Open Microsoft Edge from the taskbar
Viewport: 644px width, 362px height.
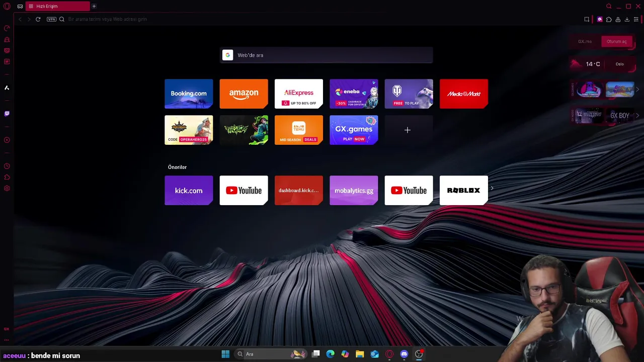click(x=330, y=354)
